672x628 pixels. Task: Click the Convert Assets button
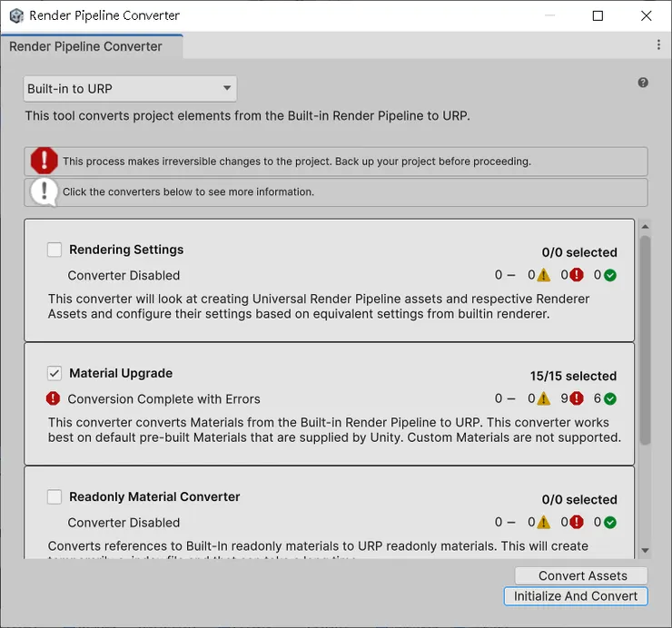tap(582, 575)
